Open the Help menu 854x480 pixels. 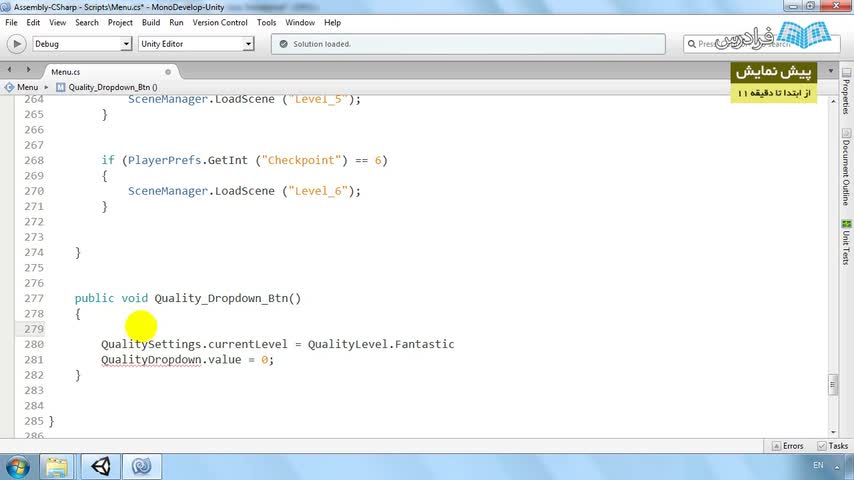tap(332, 23)
